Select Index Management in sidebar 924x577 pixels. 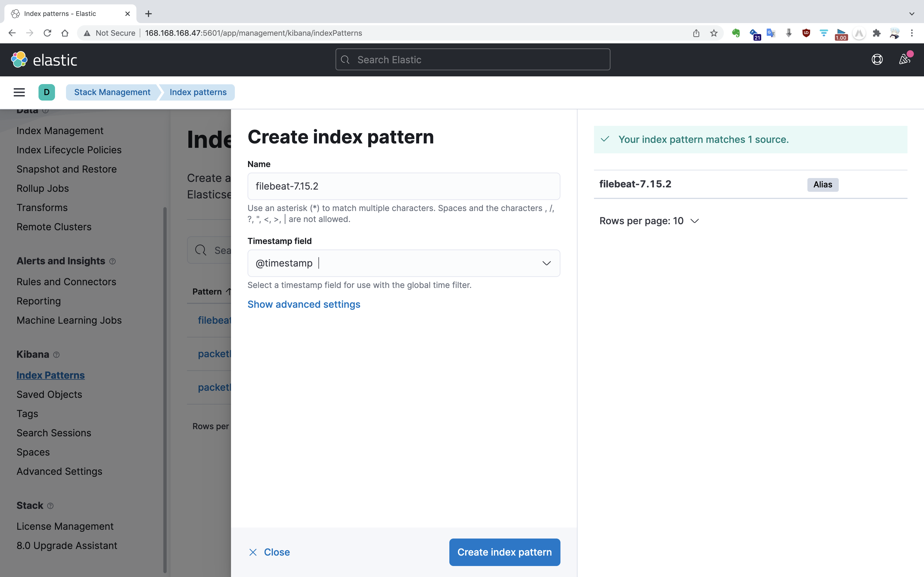pos(60,131)
